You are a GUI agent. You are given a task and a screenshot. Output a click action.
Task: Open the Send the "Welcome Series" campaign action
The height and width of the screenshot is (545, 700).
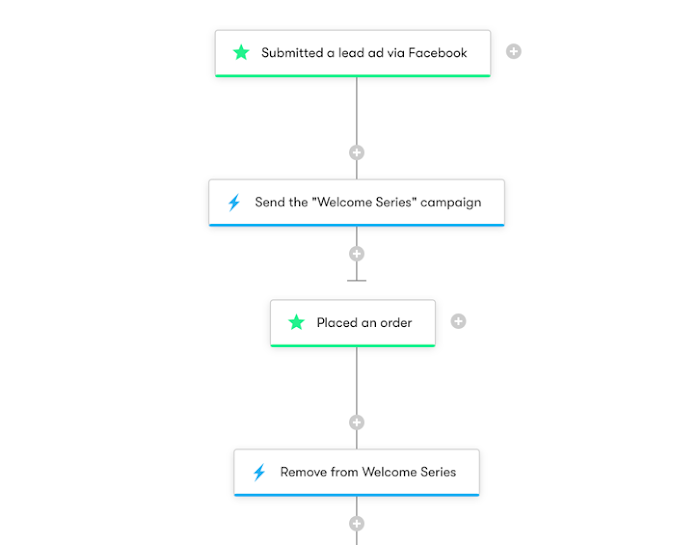tap(357, 203)
